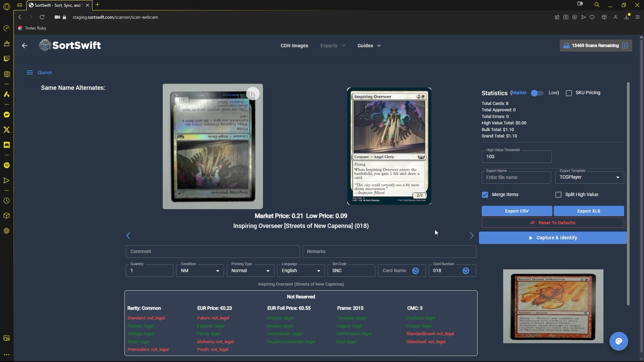This screenshot has height=362, width=644.
Task: Open History clock icon in sidebar
Action: pyautogui.click(x=6, y=201)
